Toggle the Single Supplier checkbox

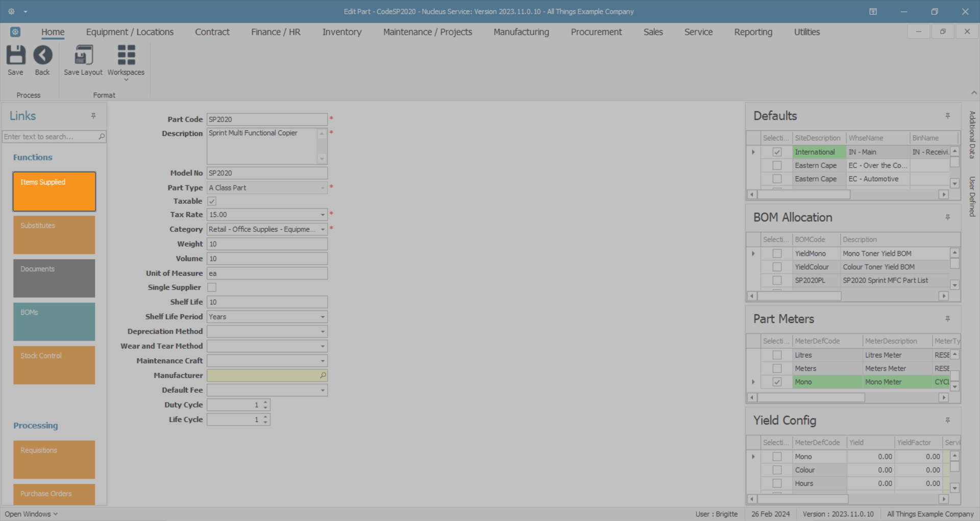tap(212, 288)
